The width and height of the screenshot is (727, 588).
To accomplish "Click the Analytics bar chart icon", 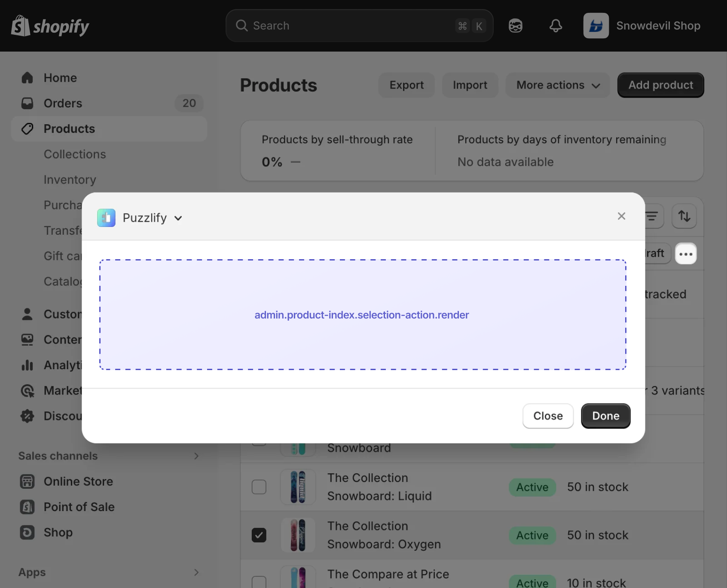I will pos(27,365).
